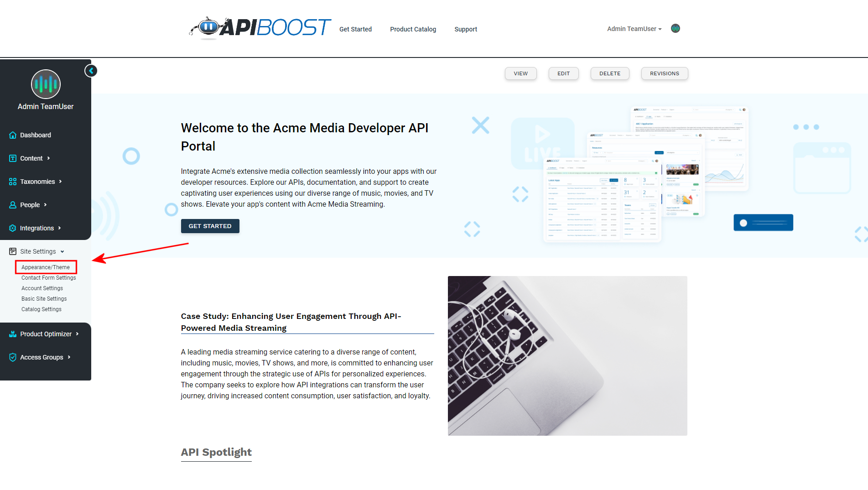Click the Taxonomies grid icon

[13, 182]
